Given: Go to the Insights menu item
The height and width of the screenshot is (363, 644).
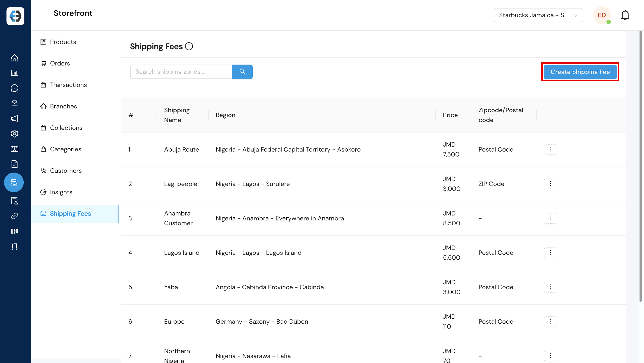Looking at the screenshot, I should [x=75, y=192].
